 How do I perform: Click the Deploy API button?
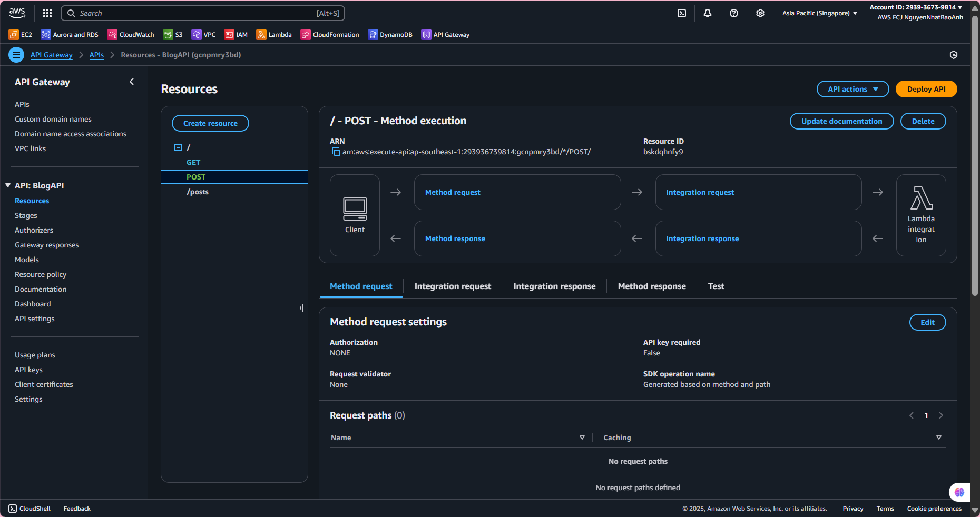pyautogui.click(x=926, y=89)
